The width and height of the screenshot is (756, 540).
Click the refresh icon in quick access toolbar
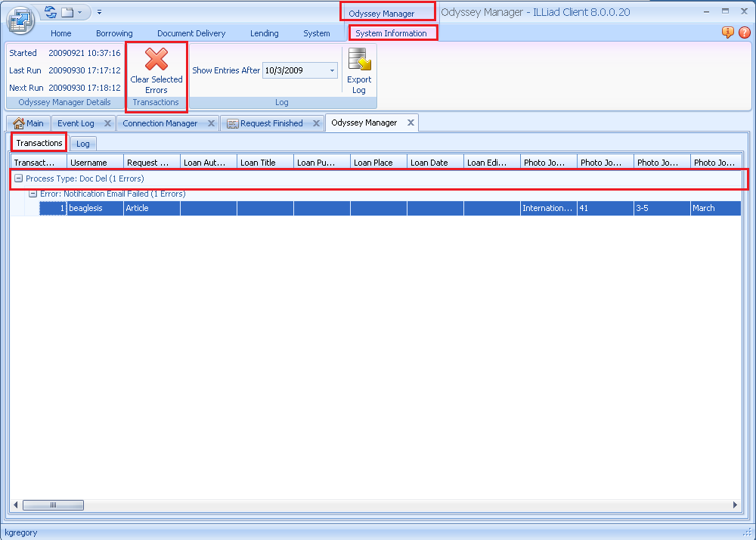tap(51, 12)
